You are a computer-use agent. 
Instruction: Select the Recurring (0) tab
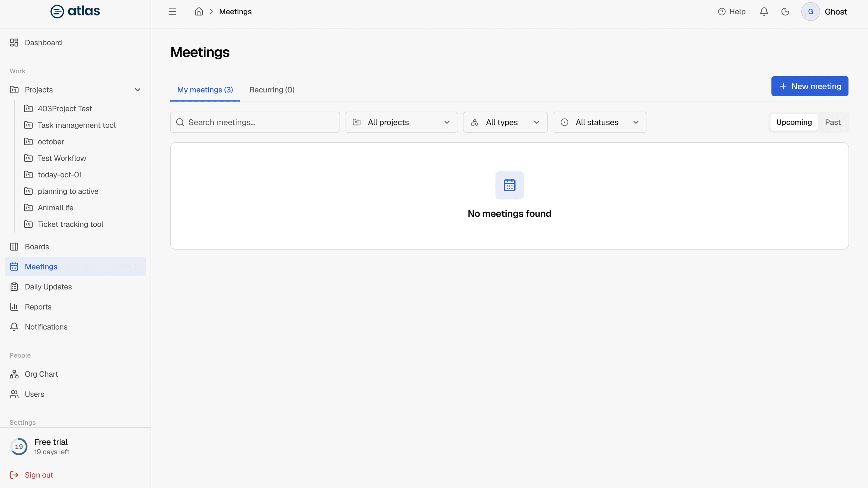[x=272, y=90]
